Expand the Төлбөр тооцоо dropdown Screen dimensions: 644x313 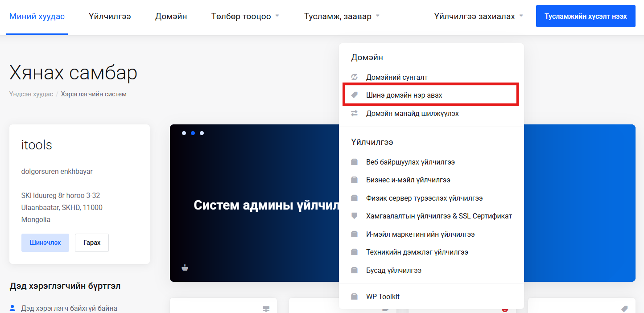(245, 16)
